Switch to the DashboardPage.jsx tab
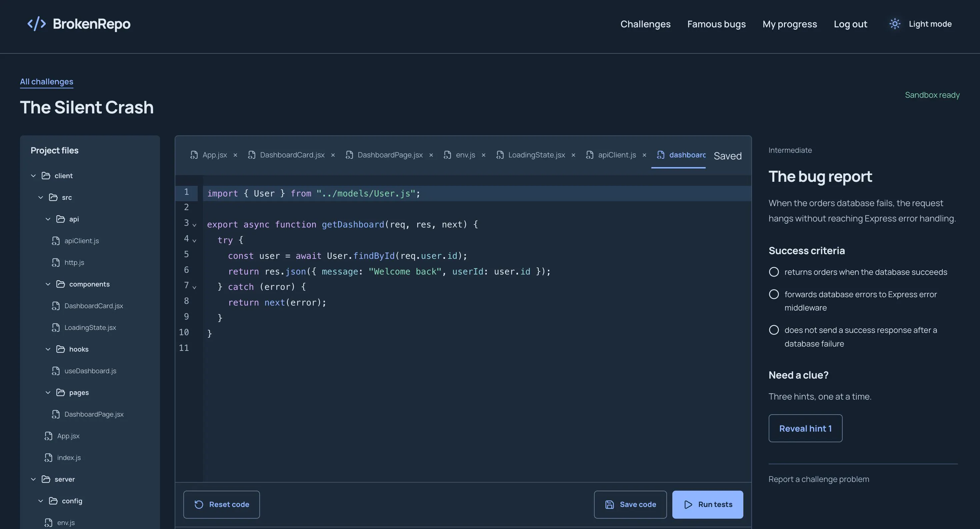 [390, 155]
